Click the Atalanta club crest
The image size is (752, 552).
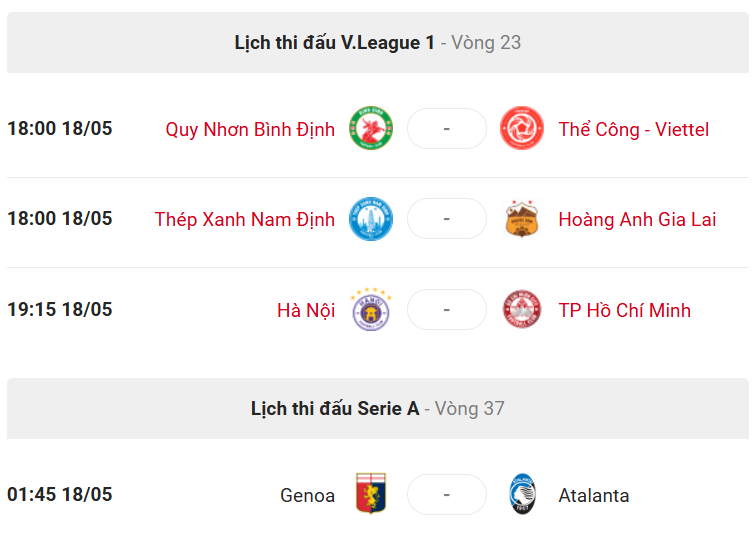point(522,494)
